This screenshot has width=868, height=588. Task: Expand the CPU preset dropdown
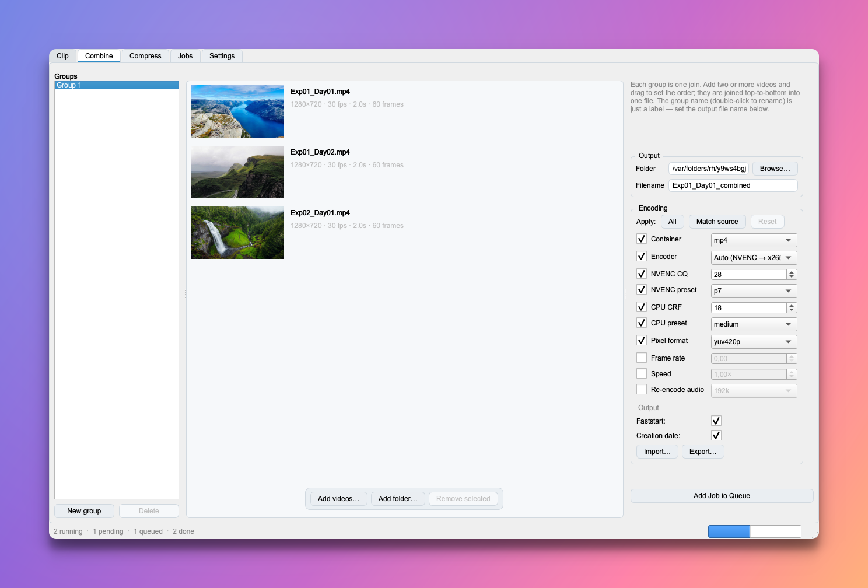click(x=754, y=324)
